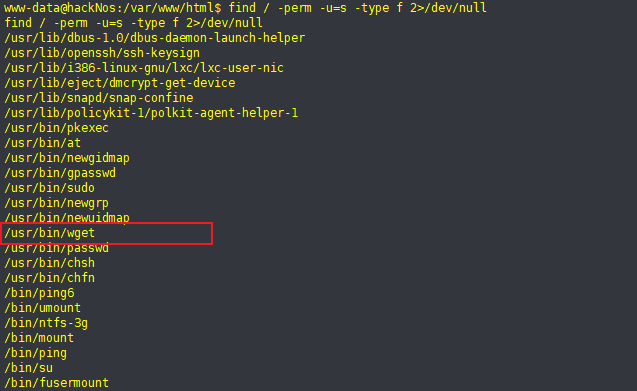Click the www-data@hackNos prompt command line
The height and width of the screenshot is (391, 637).
tap(245, 8)
